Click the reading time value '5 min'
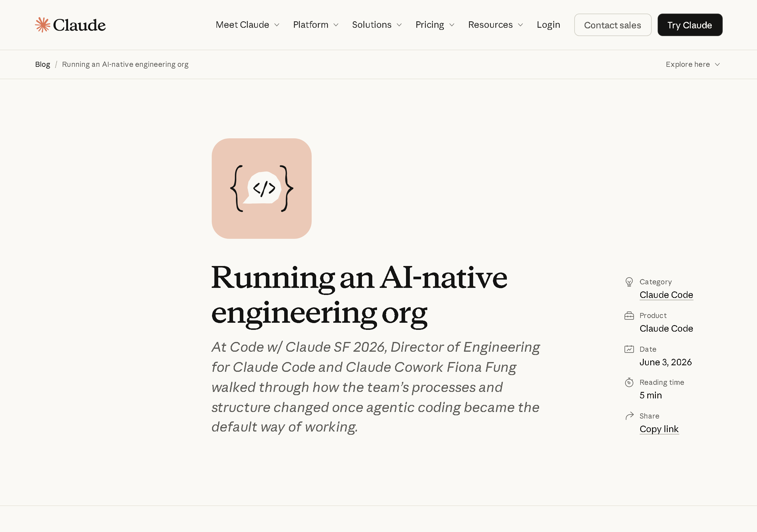757x532 pixels. pyautogui.click(x=651, y=395)
